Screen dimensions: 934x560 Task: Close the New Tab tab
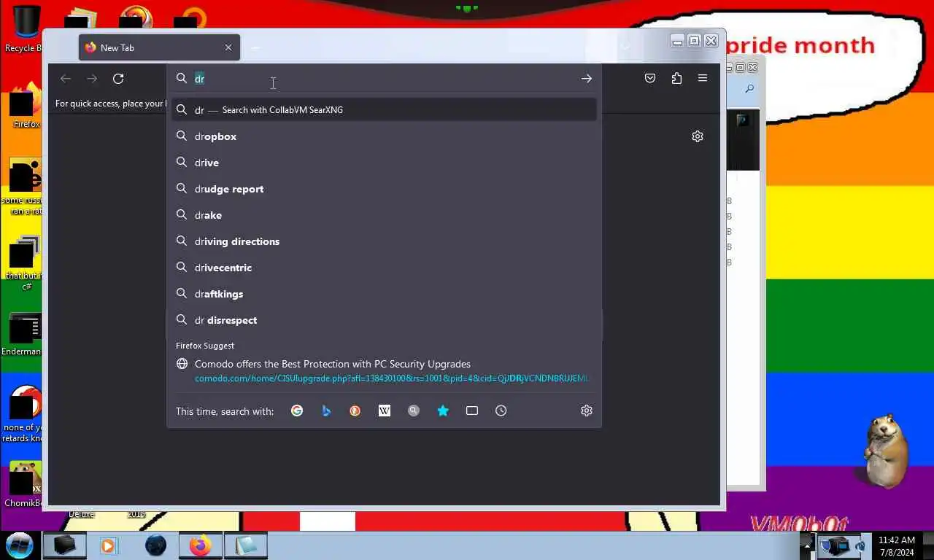pos(228,47)
